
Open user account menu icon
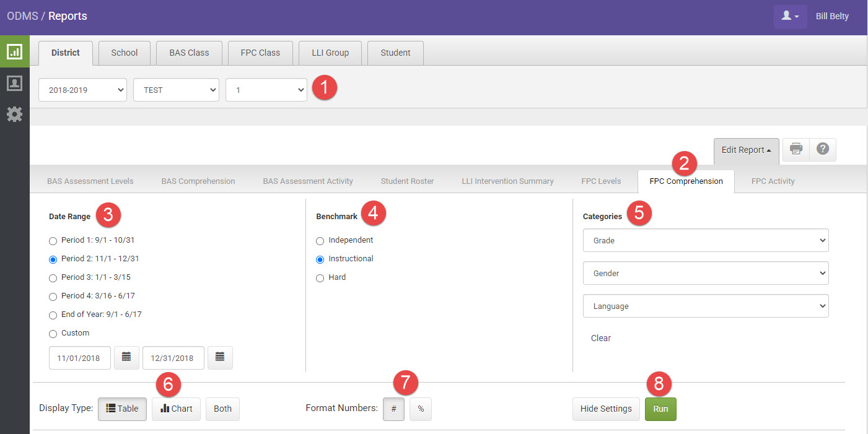[x=790, y=16]
